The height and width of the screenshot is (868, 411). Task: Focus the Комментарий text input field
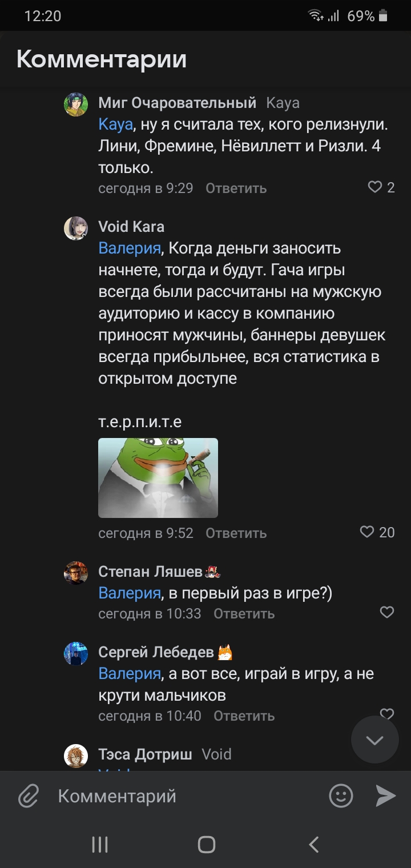[x=183, y=796]
